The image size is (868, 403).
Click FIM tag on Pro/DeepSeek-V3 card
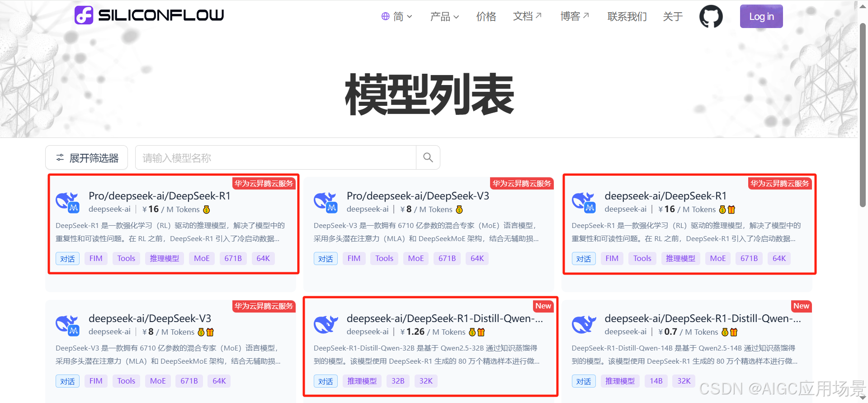(354, 258)
